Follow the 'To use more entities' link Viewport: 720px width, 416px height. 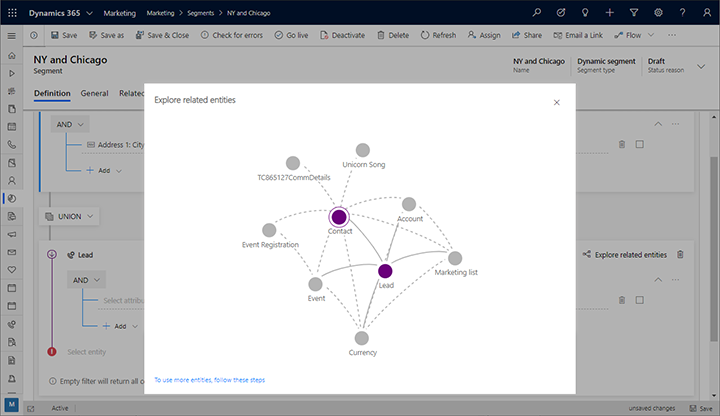pyautogui.click(x=209, y=380)
